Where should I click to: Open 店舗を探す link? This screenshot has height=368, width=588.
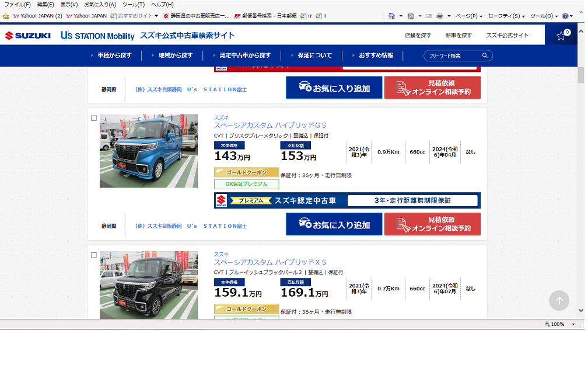[418, 35]
